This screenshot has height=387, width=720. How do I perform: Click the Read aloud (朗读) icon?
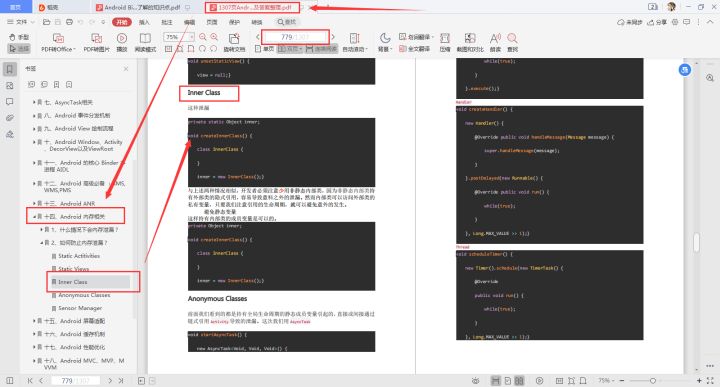click(x=495, y=43)
